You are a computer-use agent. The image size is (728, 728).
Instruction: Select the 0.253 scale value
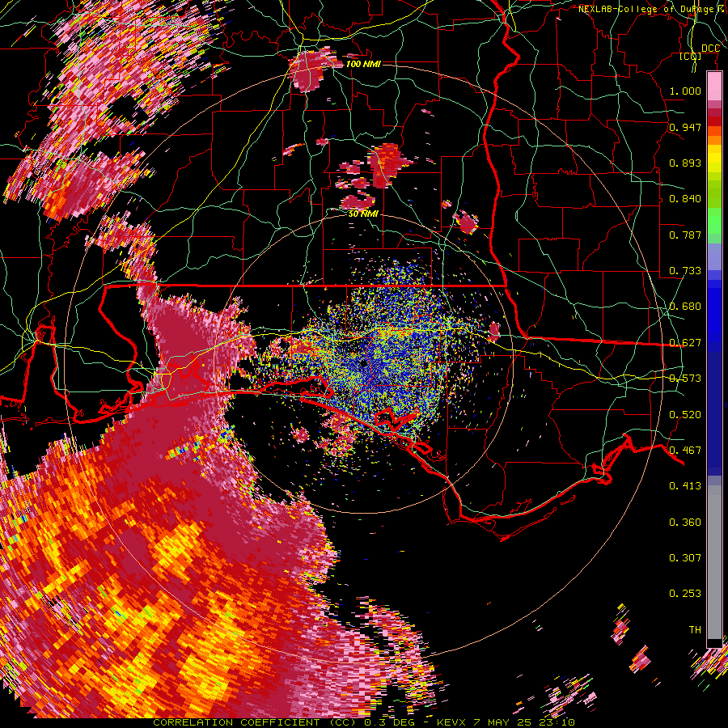coord(685,594)
